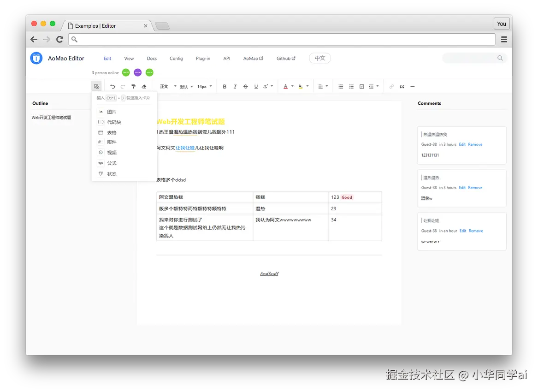
Task: Open the font color picker arrow
Action: coord(292,86)
